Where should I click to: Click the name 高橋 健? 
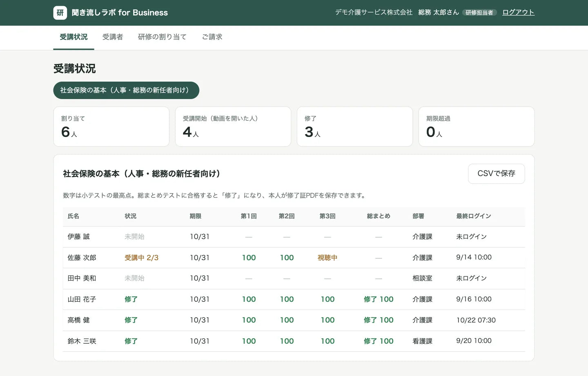(78, 320)
